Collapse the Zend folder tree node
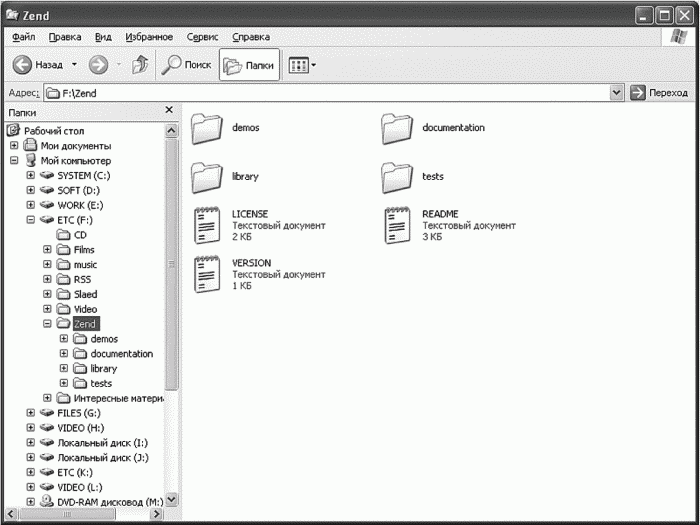This screenshot has width=700, height=525. tap(47, 324)
